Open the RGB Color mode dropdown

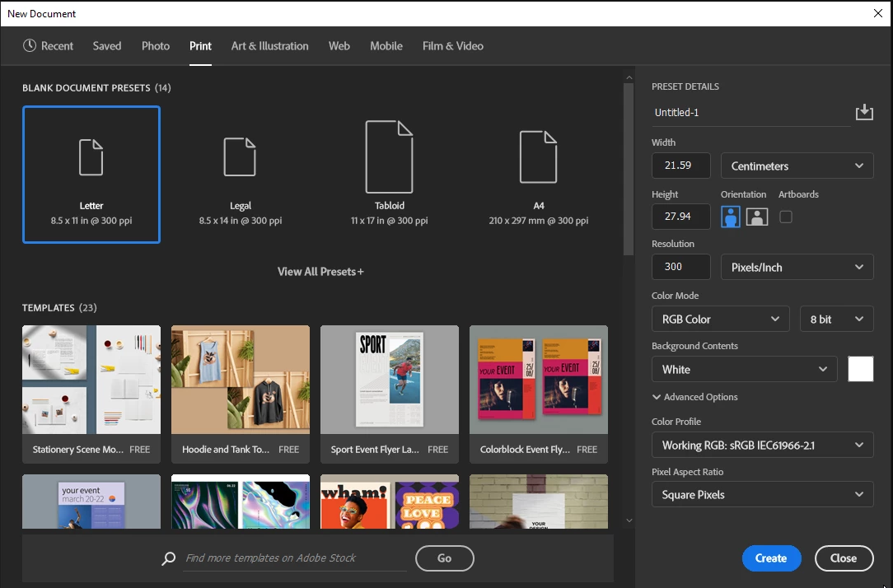click(x=721, y=319)
